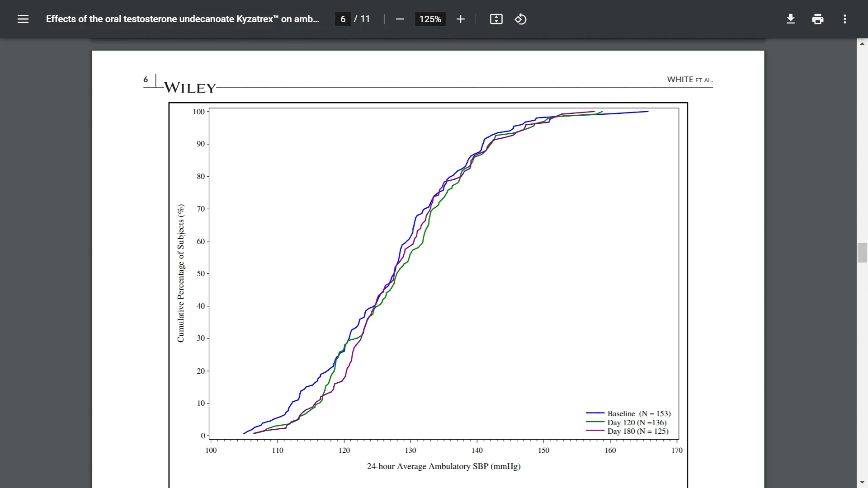Open the more actions three-dot menu
The height and width of the screenshot is (488, 868).
(844, 19)
